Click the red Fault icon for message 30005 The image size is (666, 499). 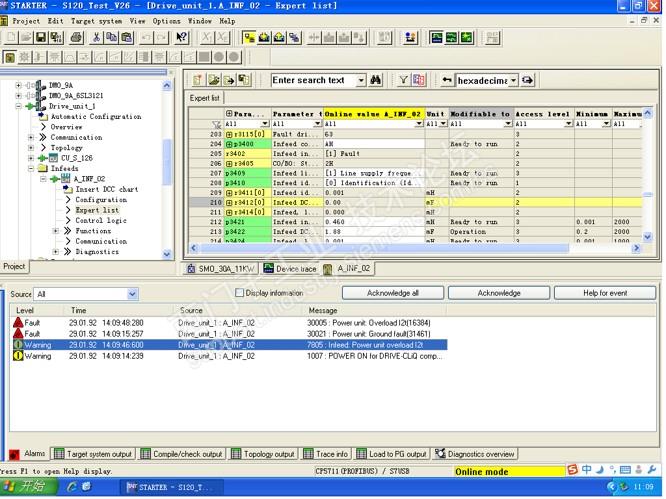tap(17, 323)
